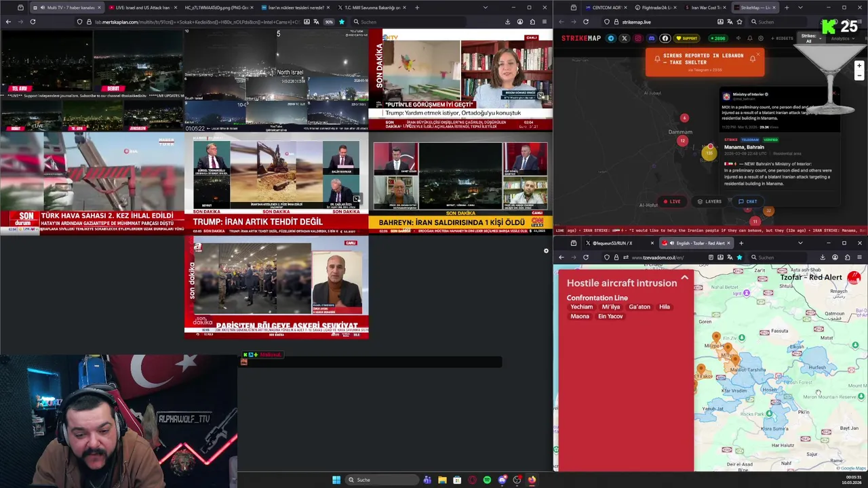Add widgets with the + WIDGETS button
Viewport: 868px width, 488px height.
point(782,38)
